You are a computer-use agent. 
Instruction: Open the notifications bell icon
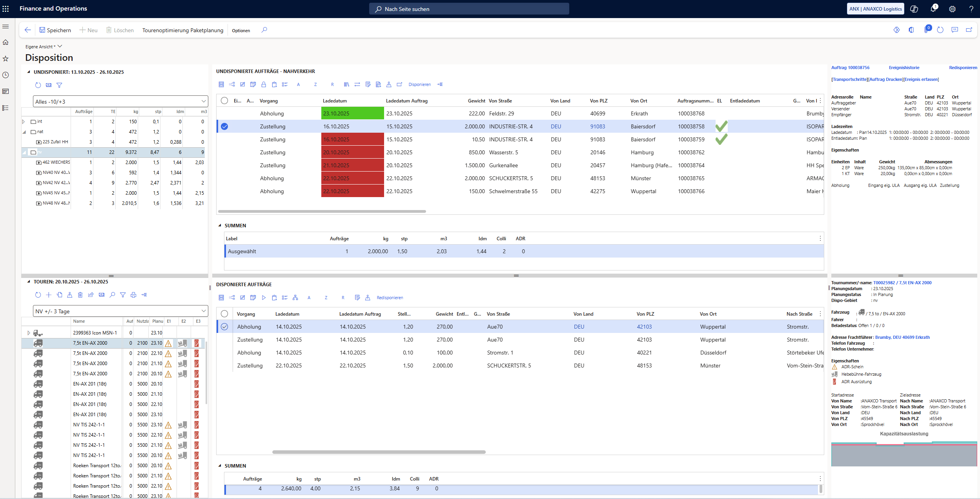[x=933, y=9]
